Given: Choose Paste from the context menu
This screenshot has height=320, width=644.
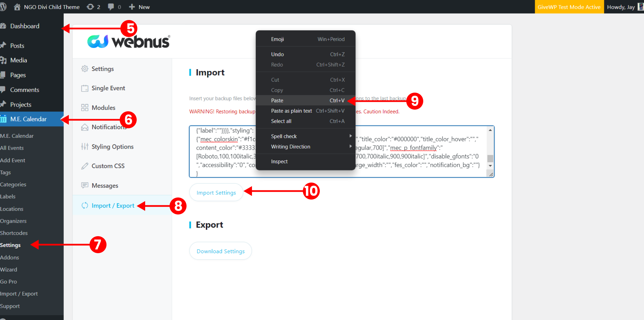Looking at the screenshot, I should pyautogui.click(x=306, y=100).
